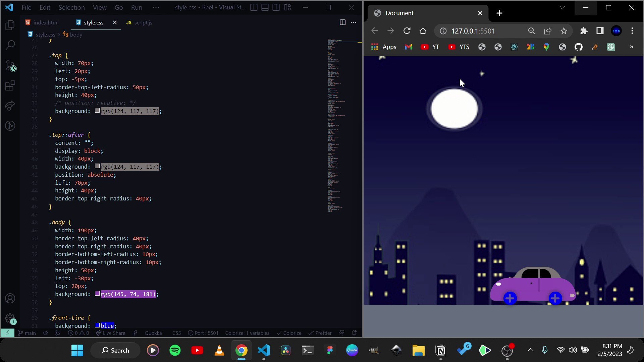Open Chrome three-dot menu
Viewport: 644px width, 362px height.
632,31
